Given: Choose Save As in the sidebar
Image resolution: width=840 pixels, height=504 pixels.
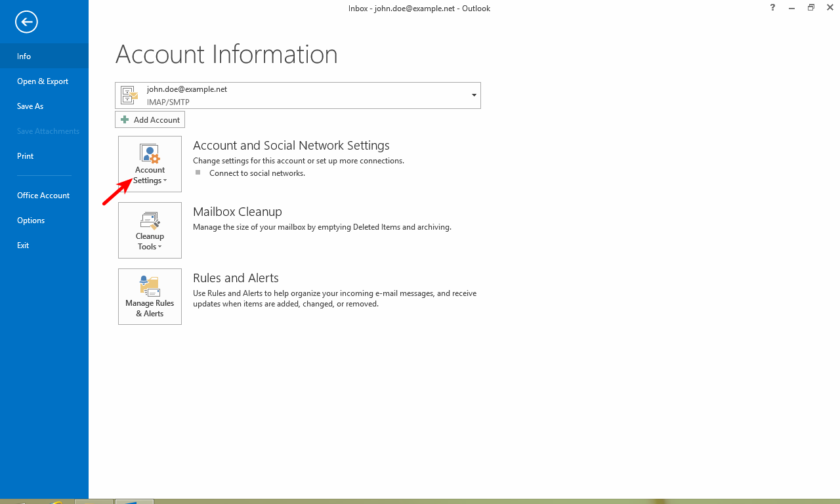Looking at the screenshot, I should tap(44, 106).
